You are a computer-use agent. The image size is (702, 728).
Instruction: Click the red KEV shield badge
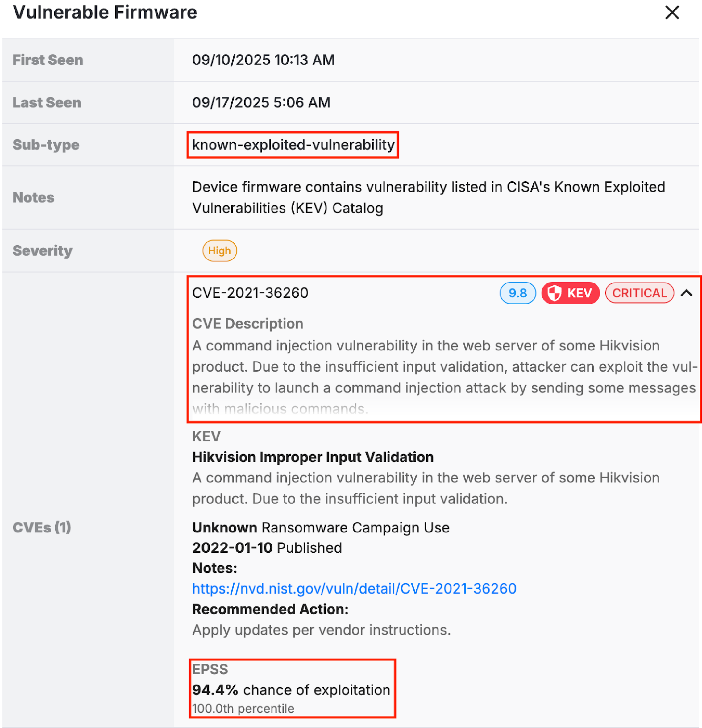click(x=570, y=293)
